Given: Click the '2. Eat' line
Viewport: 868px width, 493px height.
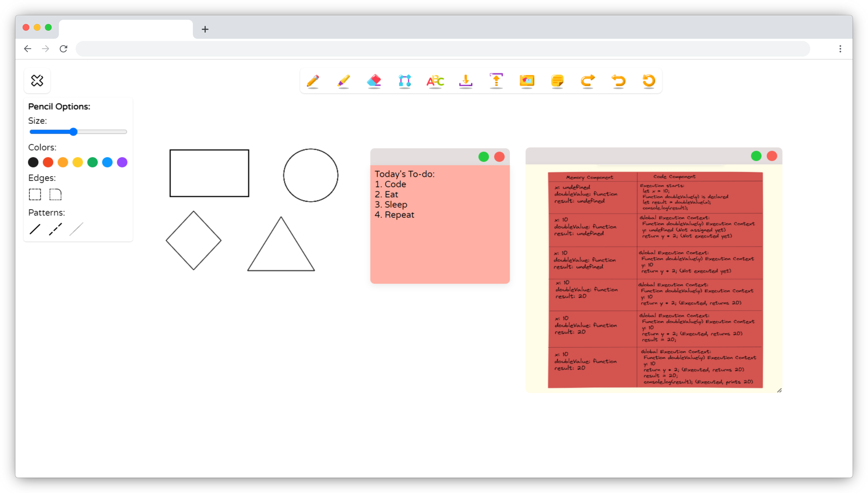Looking at the screenshot, I should pyautogui.click(x=386, y=194).
